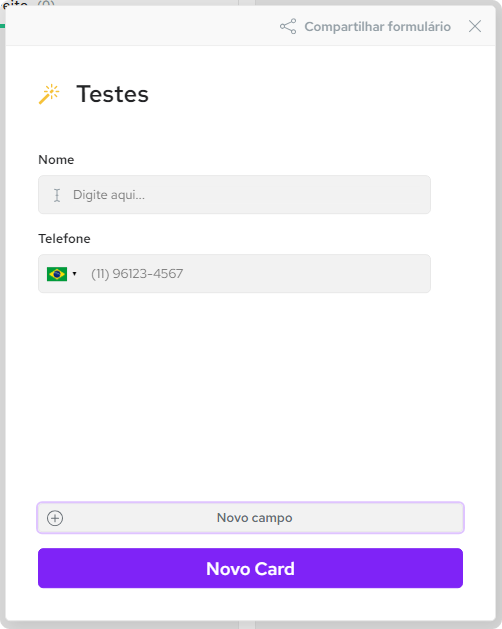The height and width of the screenshot is (629, 502).
Task: Select the Testes form title
Action: [112, 94]
